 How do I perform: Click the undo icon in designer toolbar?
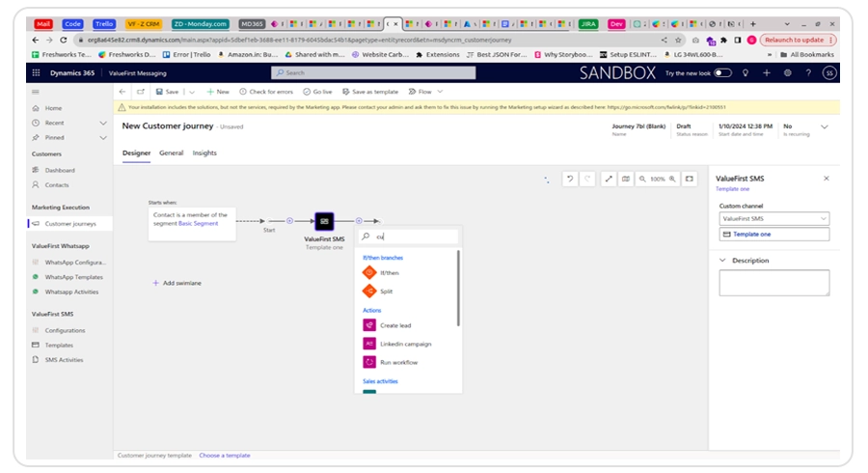click(570, 179)
